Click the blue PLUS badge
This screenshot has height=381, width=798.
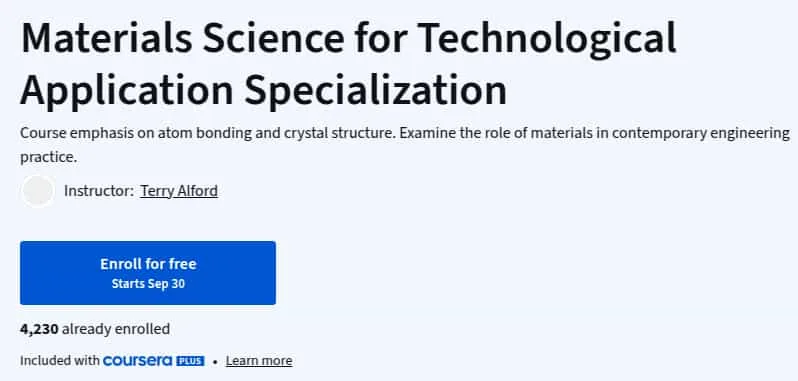pos(190,361)
